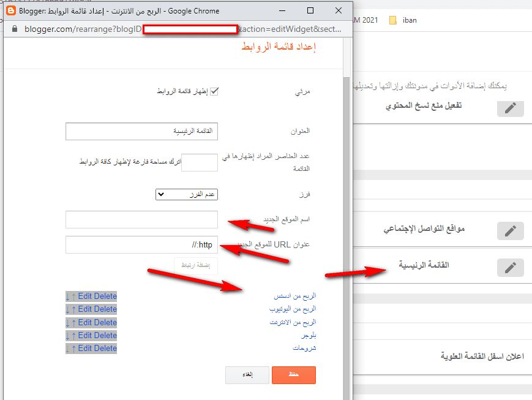The width and height of the screenshot is (532, 400).
Task: Toggle the إظهار قائمة الروابط checkbox
Action: pyautogui.click(x=214, y=91)
